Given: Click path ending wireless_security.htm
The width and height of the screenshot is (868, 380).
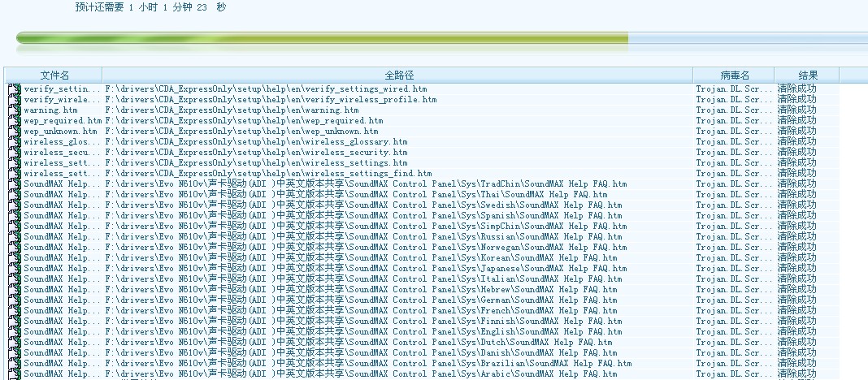Looking at the screenshot, I should (256, 152).
